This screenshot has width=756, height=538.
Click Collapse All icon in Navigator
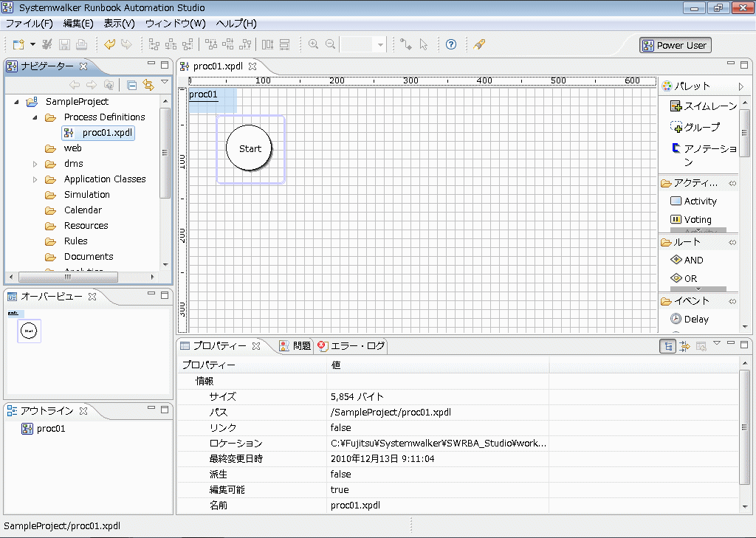[131, 86]
